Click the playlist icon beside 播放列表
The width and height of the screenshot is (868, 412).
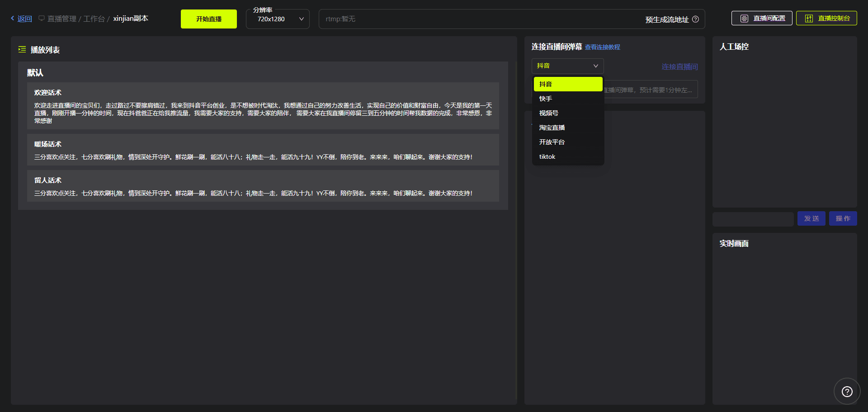[x=22, y=49]
